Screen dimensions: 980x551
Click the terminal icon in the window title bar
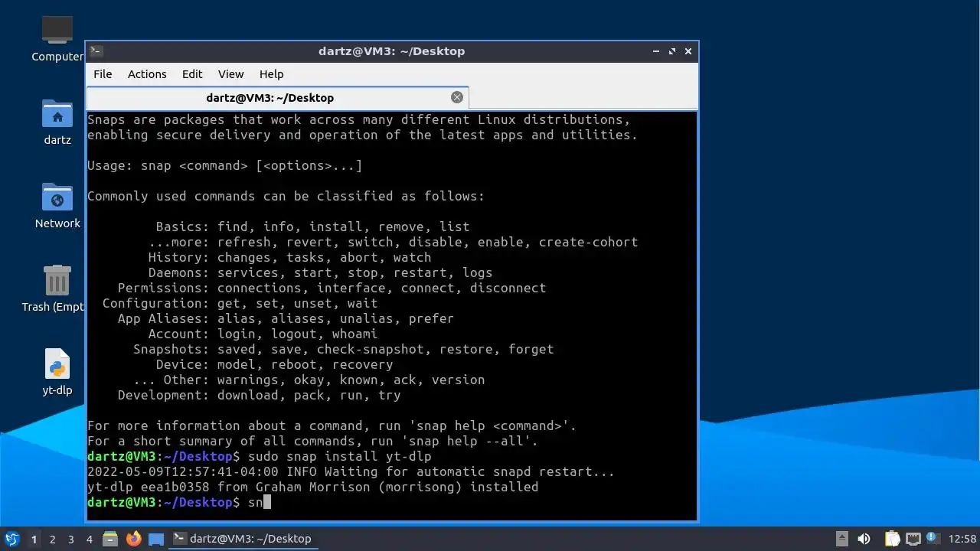96,51
